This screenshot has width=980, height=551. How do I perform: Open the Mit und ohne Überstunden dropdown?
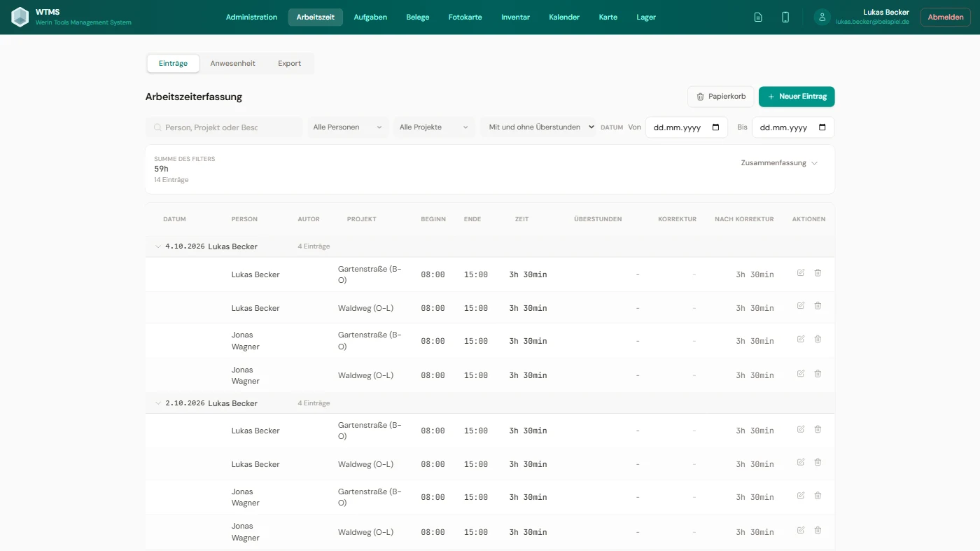point(538,127)
